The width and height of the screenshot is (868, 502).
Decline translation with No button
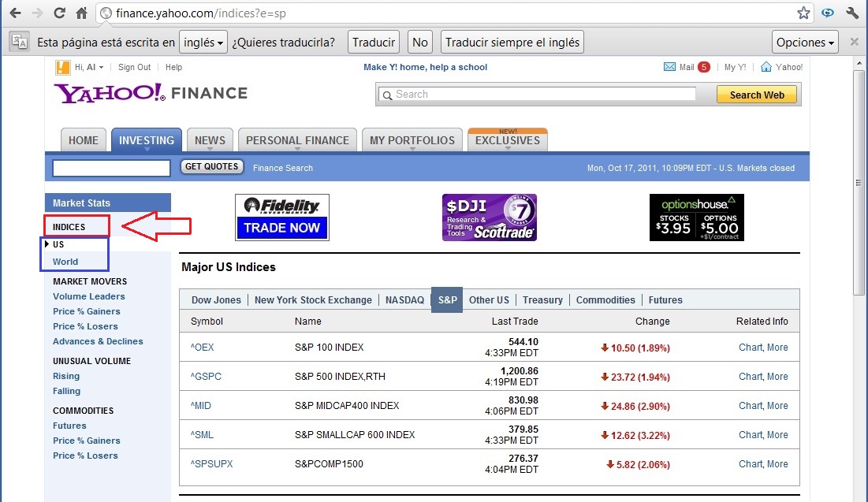tap(420, 42)
